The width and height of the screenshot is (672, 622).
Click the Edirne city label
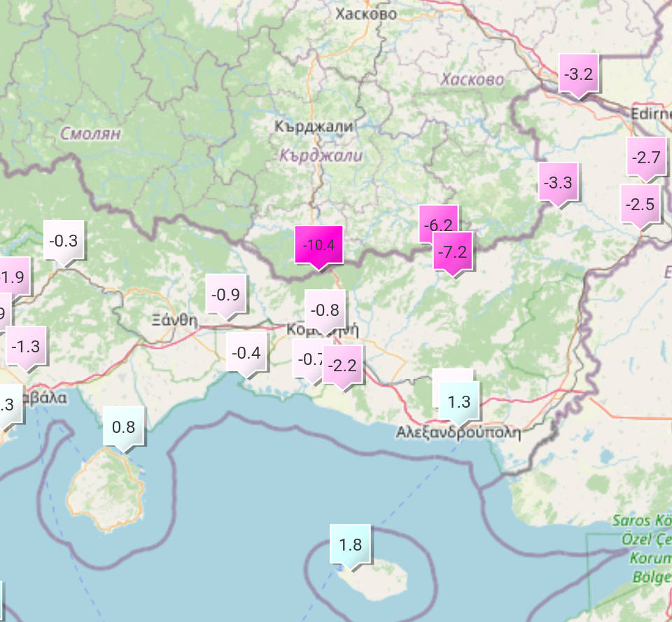click(650, 113)
